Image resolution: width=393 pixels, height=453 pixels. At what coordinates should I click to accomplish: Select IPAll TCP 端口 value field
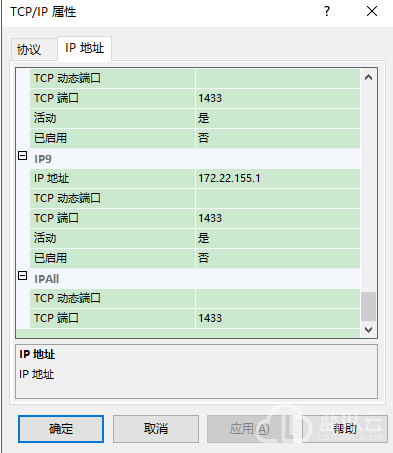[x=278, y=318]
